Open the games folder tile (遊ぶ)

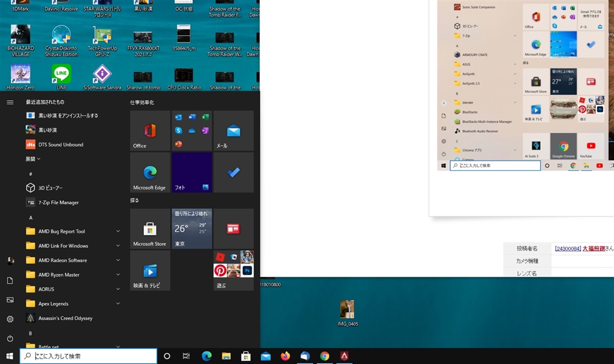(x=233, y=270)
